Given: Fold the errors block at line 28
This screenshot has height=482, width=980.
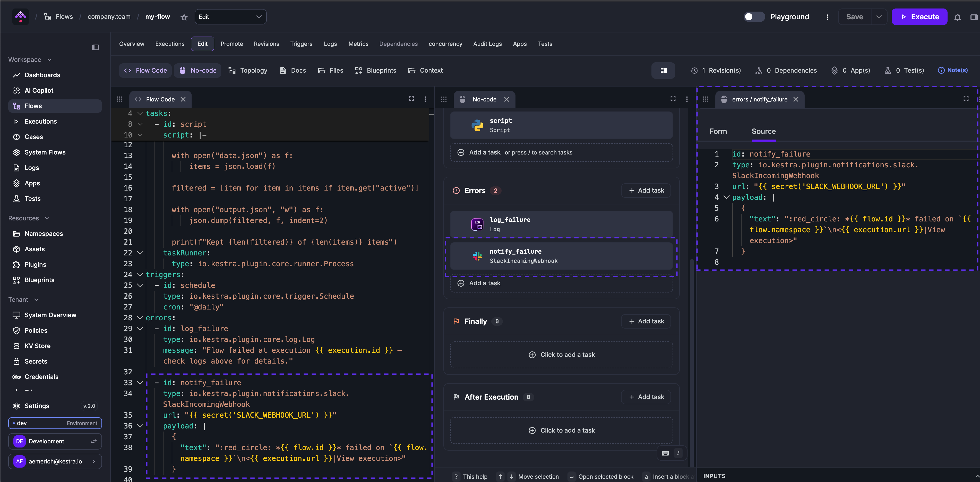Looking at the screenshot, I should pyautogui.click(x=140, y=318).
